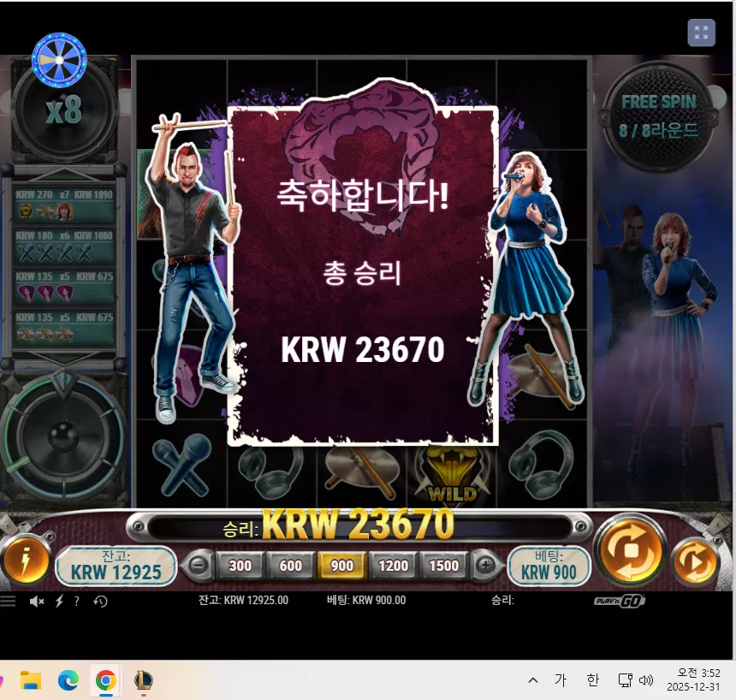Screen dimensions: 736x700
Task: Open the hamburger menu icon
Action: point(8,601)
